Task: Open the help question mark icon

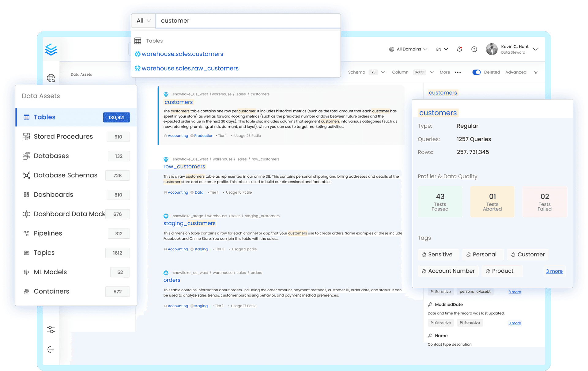Action: click(474, 49)
